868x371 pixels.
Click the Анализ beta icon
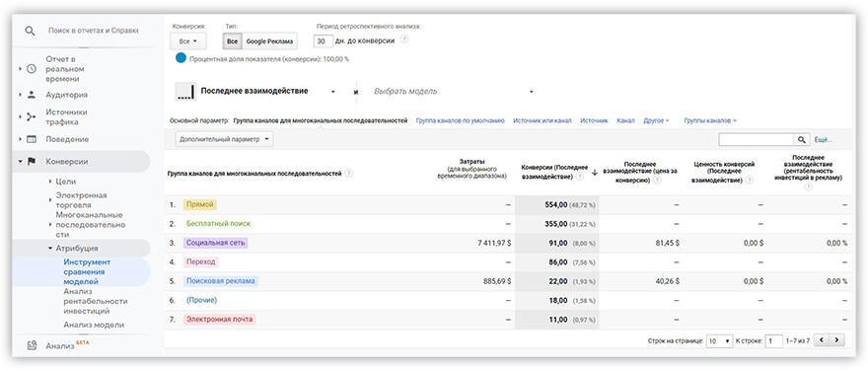pos(32,346)
